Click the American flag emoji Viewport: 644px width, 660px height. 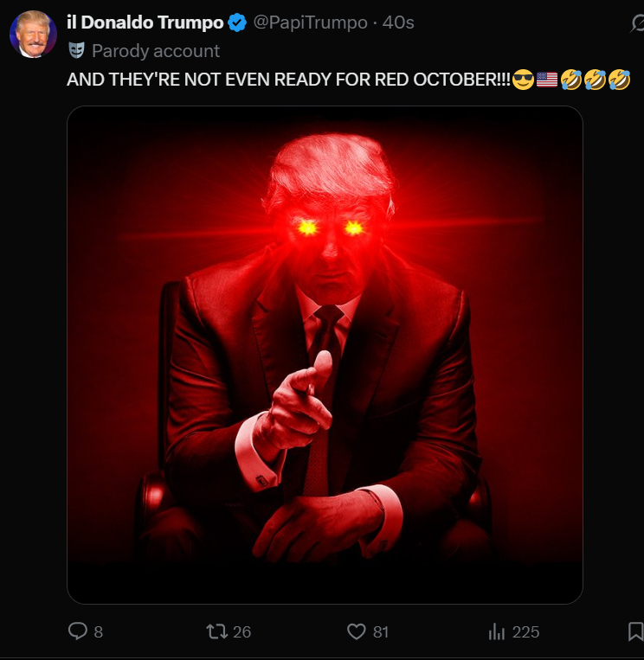pyautogui.click(x=547, y=80)
